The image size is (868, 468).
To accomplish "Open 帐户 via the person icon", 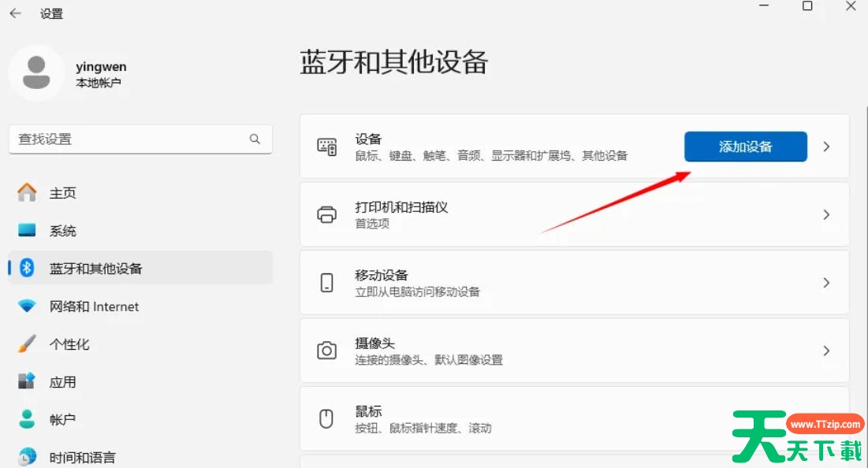I will 26,418.
